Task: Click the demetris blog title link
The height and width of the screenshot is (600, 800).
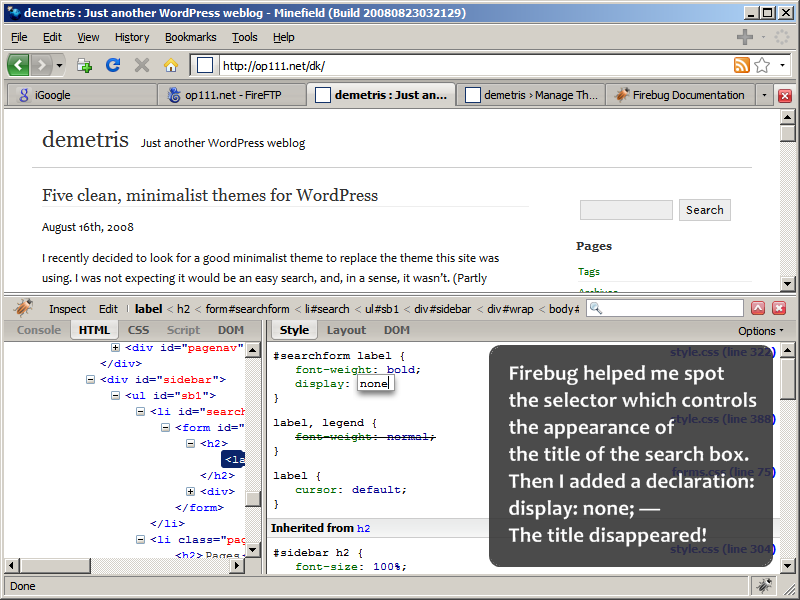Action: [85, 139]
